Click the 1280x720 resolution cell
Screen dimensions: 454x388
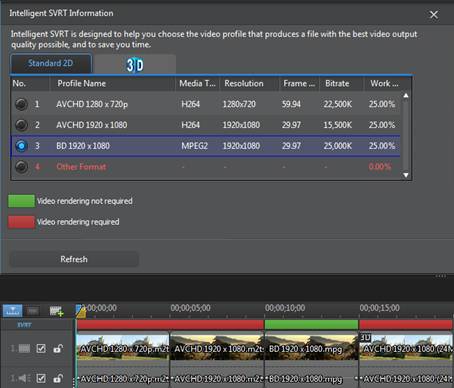pyautogui.click(x=239, y=104)
